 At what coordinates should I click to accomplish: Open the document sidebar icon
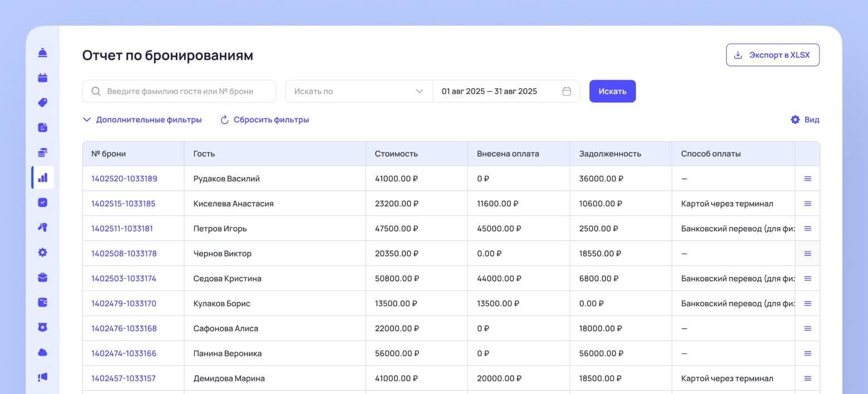click(42, 127)
